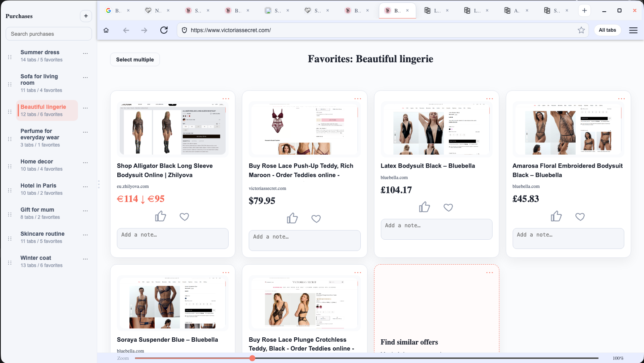Viewport: 644px width, 363px height.
Task: Go to the browser home page icon
Action: point(106,30)
